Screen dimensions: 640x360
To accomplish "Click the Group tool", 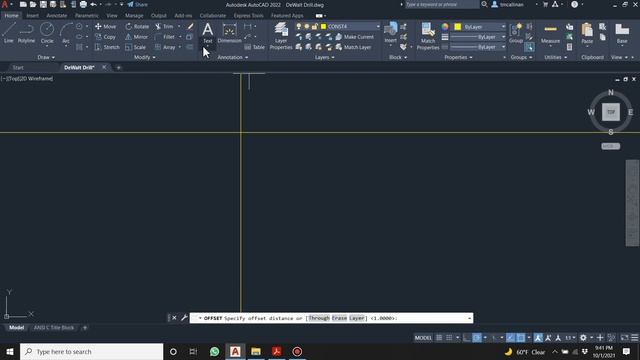I will (x=516, y=33).
